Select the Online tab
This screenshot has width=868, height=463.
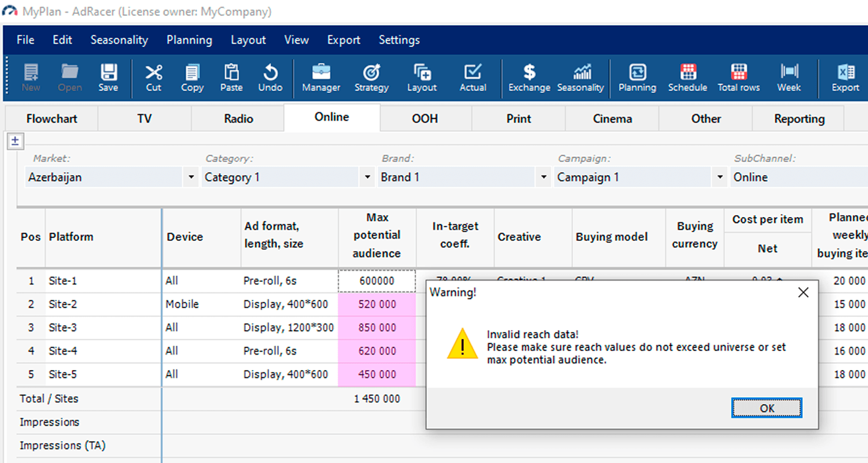tap(332, 117)
